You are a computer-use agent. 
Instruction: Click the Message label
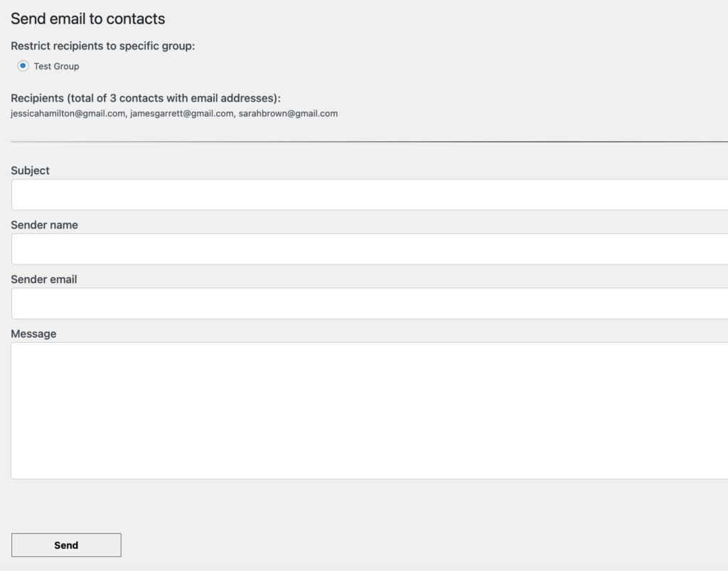pyautogui.click(x=33, y=333)
